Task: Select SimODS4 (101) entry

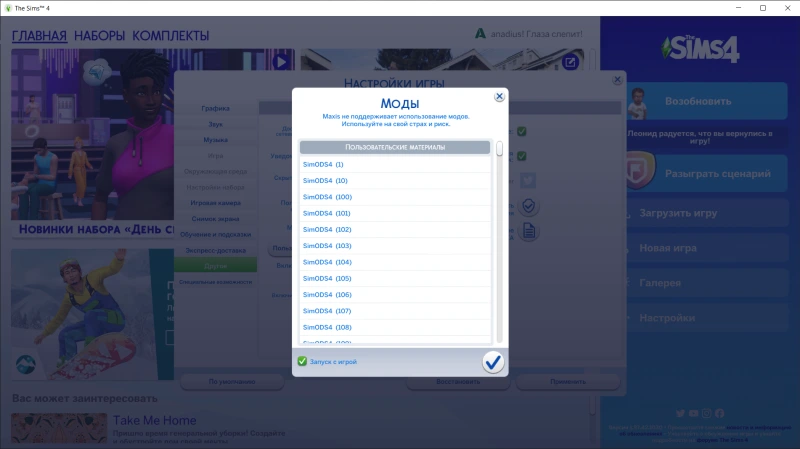Action: tap(395, 213)
